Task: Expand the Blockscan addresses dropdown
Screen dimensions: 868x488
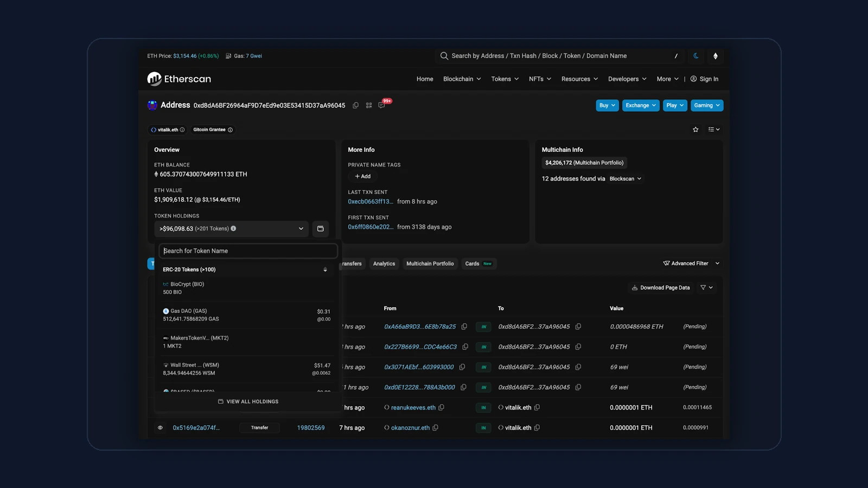Action: pos(626,178)
